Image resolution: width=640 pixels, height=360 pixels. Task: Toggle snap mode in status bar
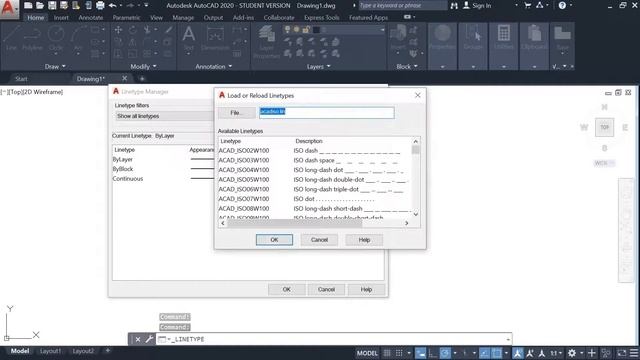tap(399, 353)
